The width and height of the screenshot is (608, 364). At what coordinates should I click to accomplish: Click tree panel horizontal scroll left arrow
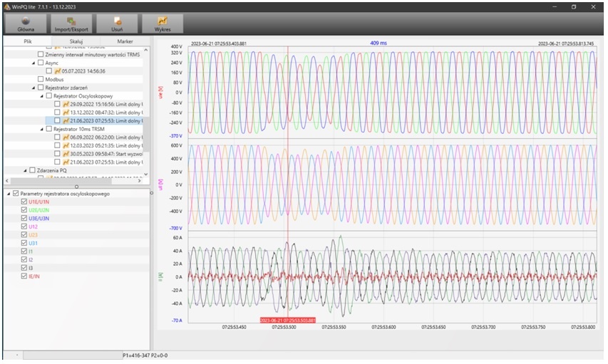point(7,181)
